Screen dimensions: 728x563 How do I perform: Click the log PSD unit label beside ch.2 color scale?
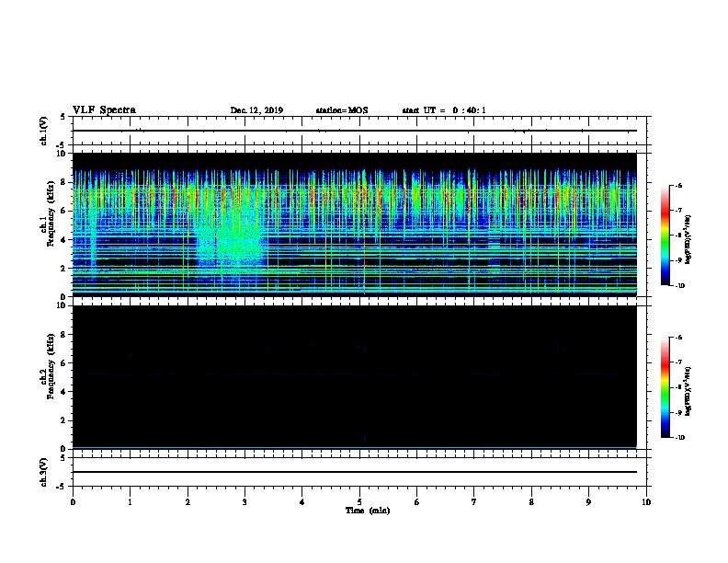688,391
